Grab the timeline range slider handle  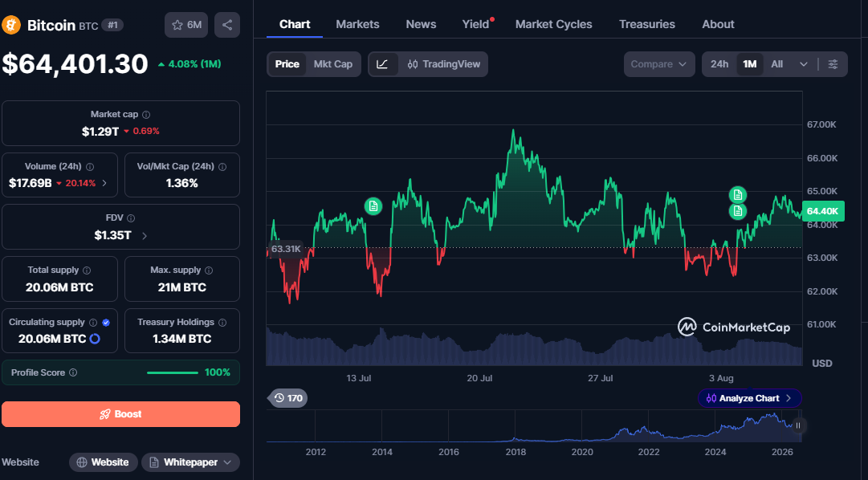click(797, 425)
